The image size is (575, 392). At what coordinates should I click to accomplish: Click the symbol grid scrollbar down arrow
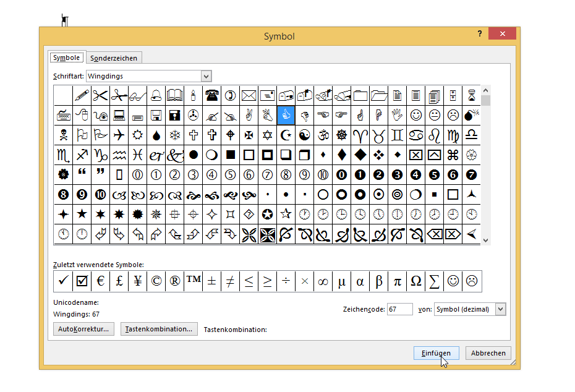pyautogui.click(x=485, y=240)
